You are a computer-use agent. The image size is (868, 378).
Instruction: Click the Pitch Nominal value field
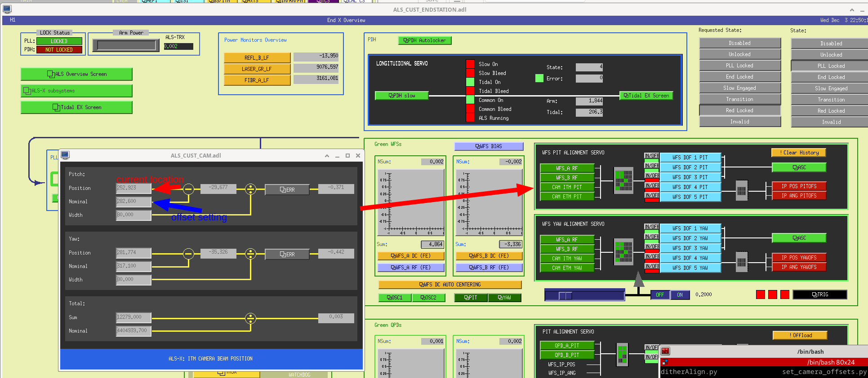[134, 202]
